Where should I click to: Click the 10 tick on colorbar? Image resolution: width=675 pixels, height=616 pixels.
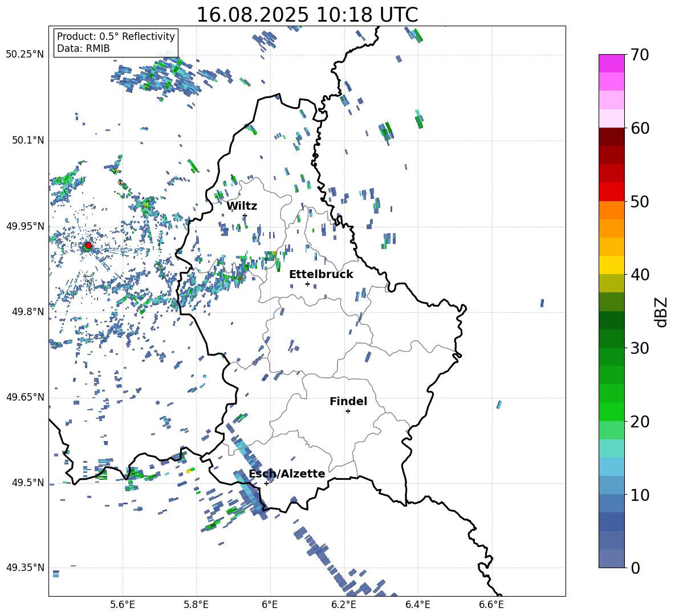click(x=640, y=495)
